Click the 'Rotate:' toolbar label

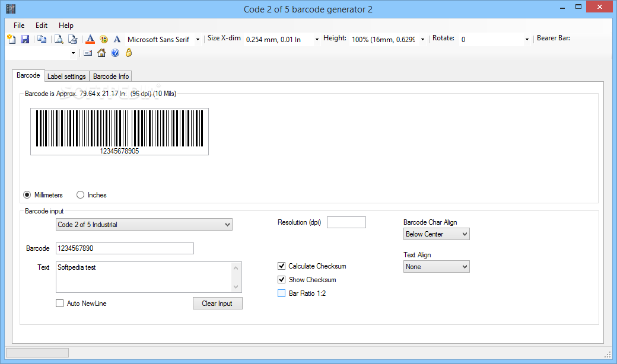443,38
